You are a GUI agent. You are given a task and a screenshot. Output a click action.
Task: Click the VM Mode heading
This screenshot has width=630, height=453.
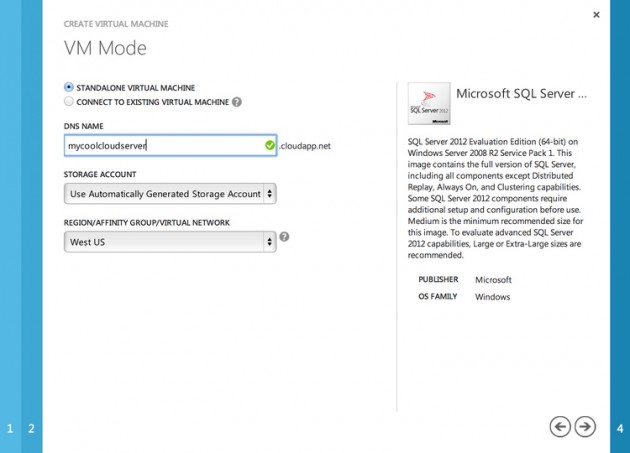click(x=105, y=48)
